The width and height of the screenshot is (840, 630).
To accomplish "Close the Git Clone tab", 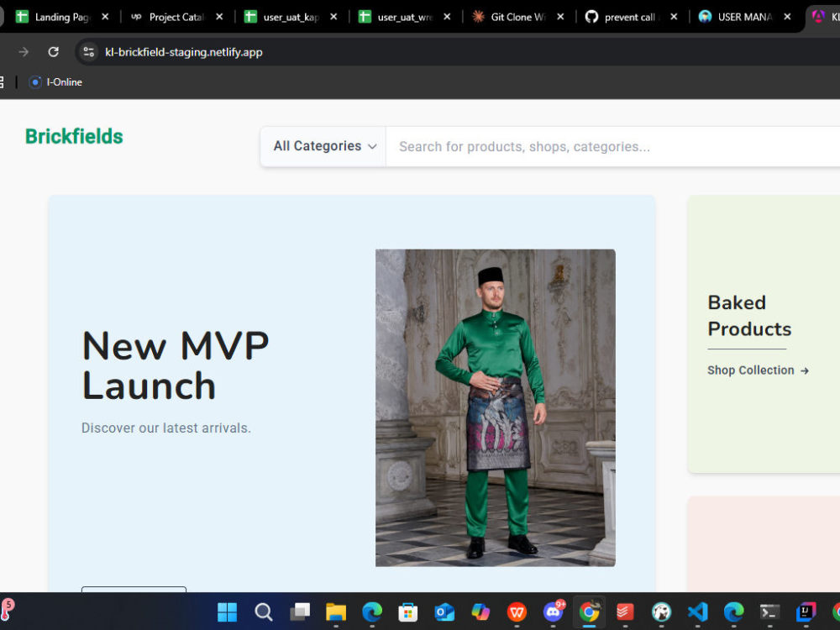I will click(x=560, y=17).
